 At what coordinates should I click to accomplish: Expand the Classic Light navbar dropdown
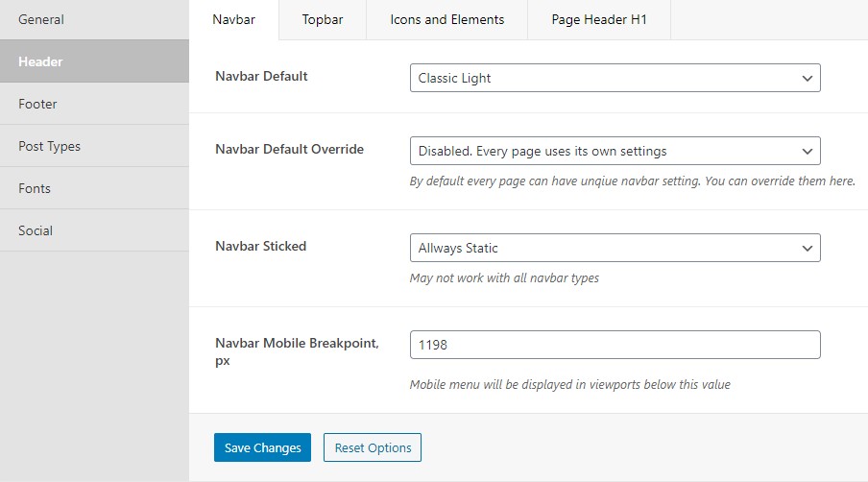(615, 78)
